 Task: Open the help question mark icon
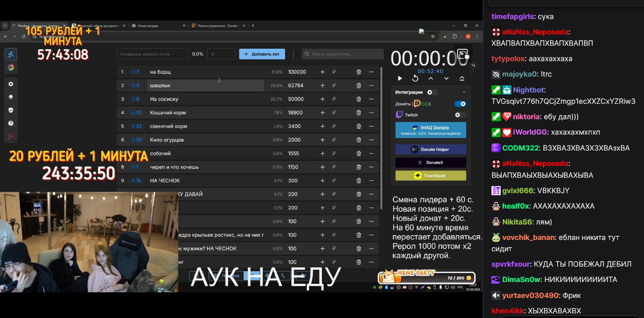tap(11, 123)
